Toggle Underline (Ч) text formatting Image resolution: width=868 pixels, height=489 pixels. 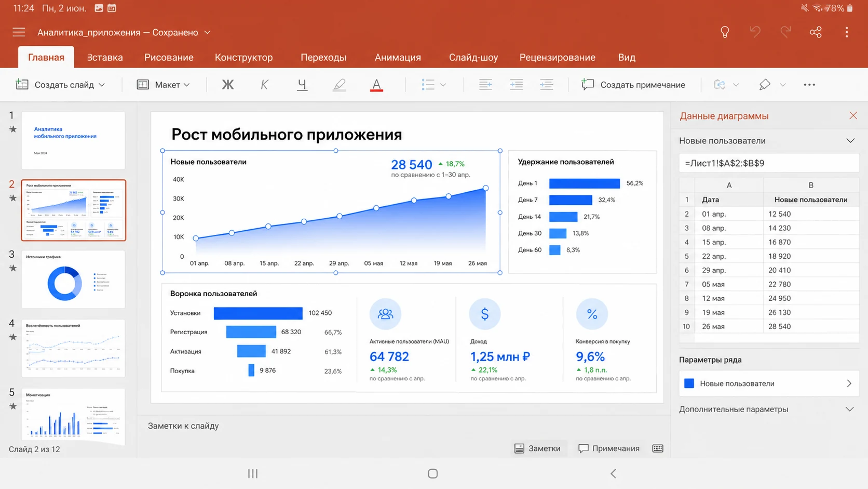[x=302, y=85]
